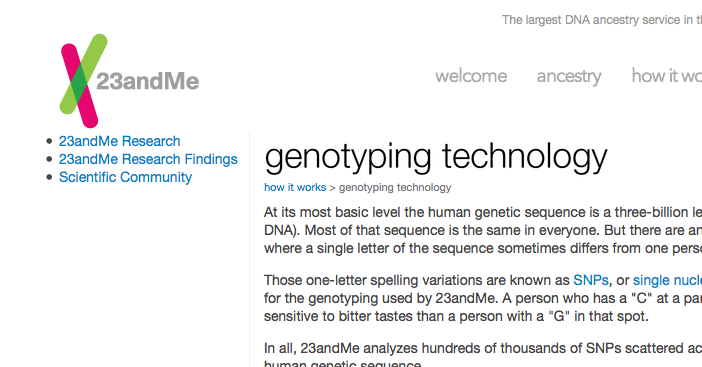Follow the single nucleotide hyperlink
The height and width of the screenshot is (367, 702).
tap(667, 280)
